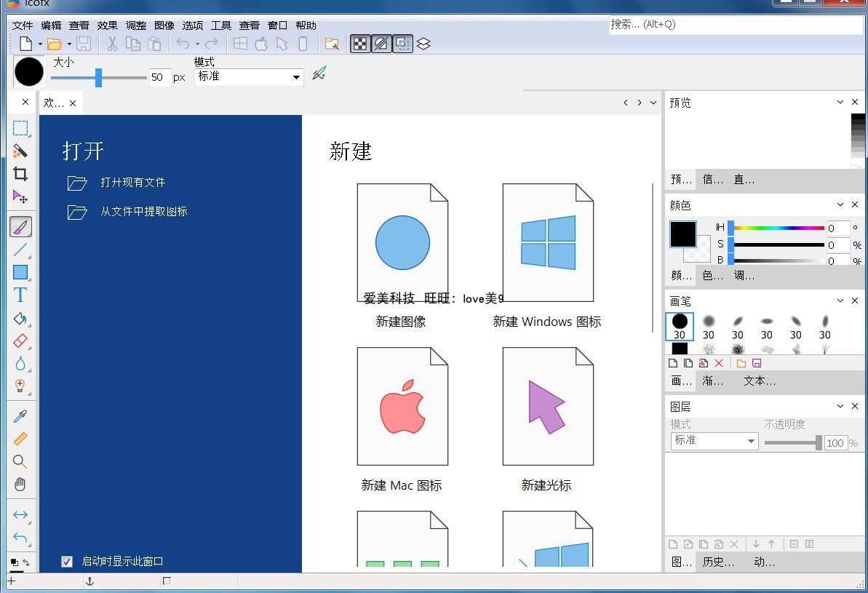Open the 编辑 menu
The width and height of the screenshot is (868, 593).
pos(51,25)
